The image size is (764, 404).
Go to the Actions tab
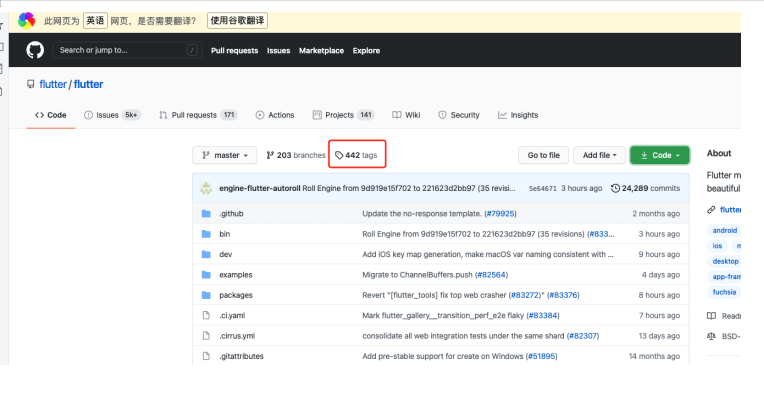(x=275, y=115)
